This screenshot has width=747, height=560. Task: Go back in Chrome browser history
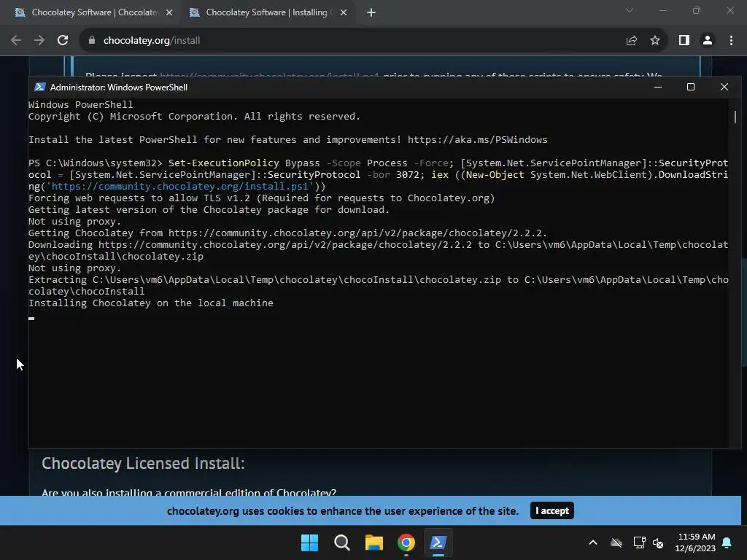tap(16, 41)
